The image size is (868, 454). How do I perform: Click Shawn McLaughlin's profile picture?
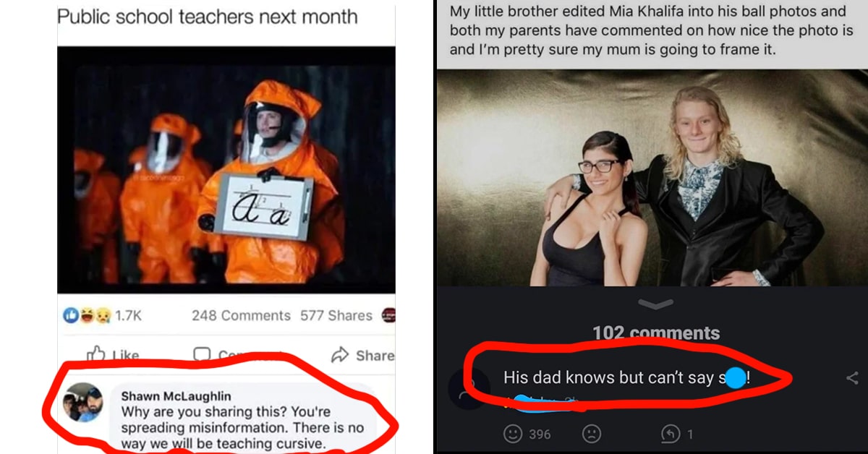click(82, 403)
